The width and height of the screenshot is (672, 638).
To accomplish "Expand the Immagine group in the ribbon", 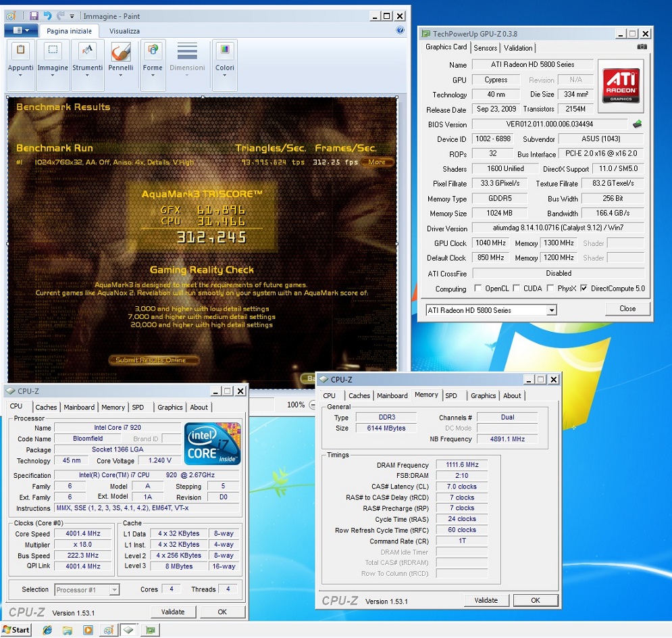I will click(x=52, y=65).
